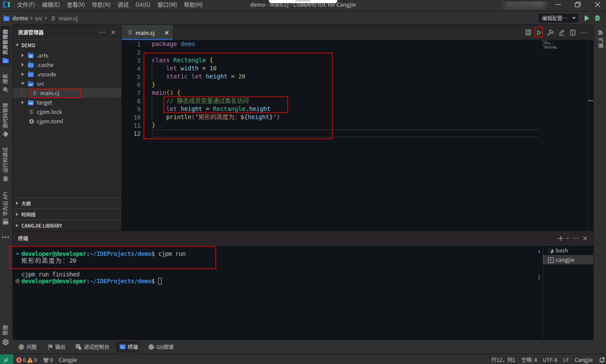Click the preview panel icon left of run
The image size is (606, 364).
(x=528, y=33)
